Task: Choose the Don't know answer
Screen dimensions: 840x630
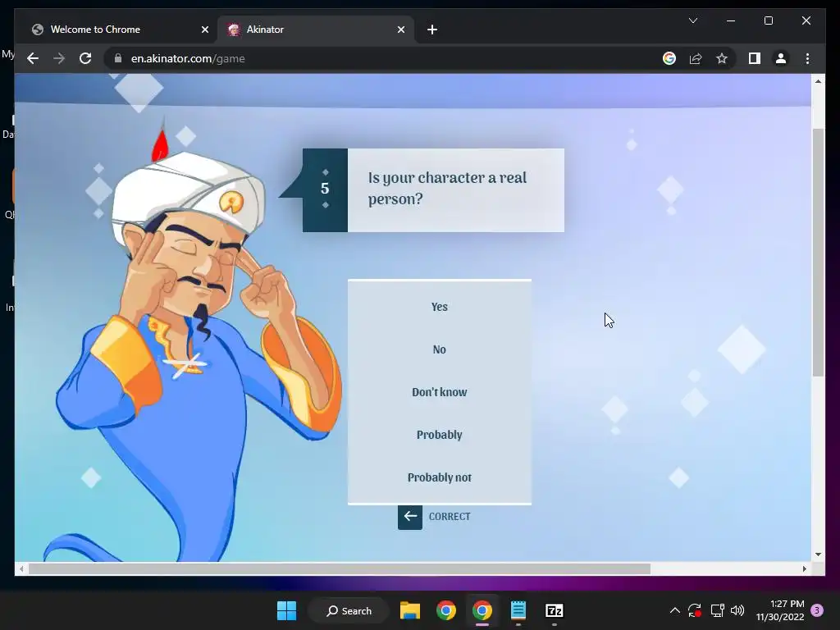Action: coord(440,392)
